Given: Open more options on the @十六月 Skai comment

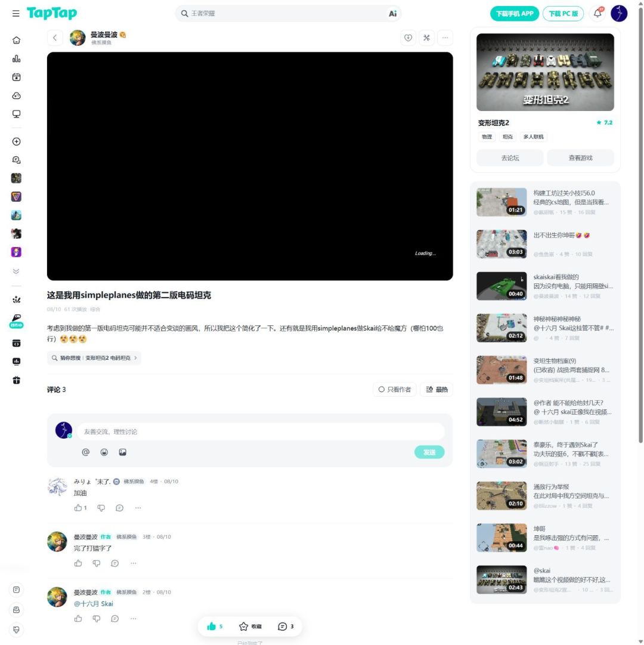Looking at the screenshot, I should coord(133,619).
